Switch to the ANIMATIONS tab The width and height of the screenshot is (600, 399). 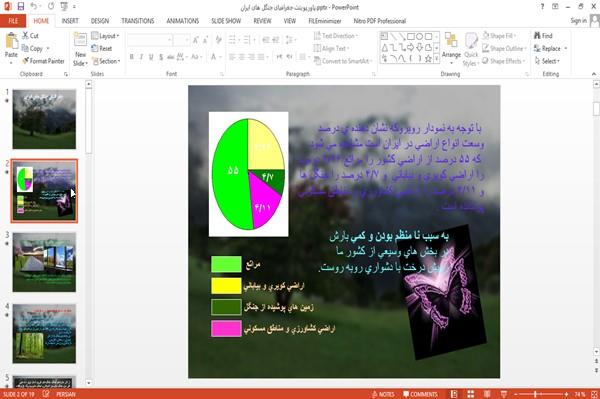coord(183,21)
